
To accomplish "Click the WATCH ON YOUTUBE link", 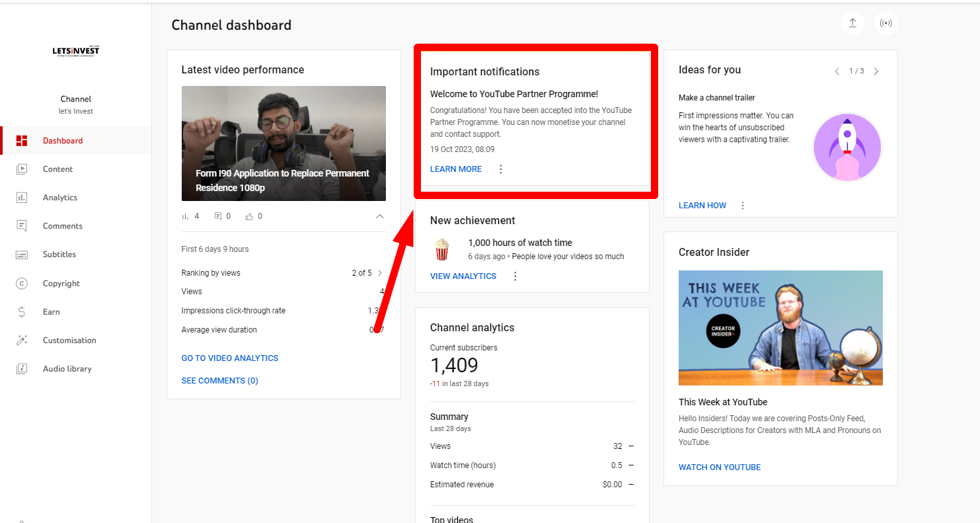I will click(x=719, y=467).
